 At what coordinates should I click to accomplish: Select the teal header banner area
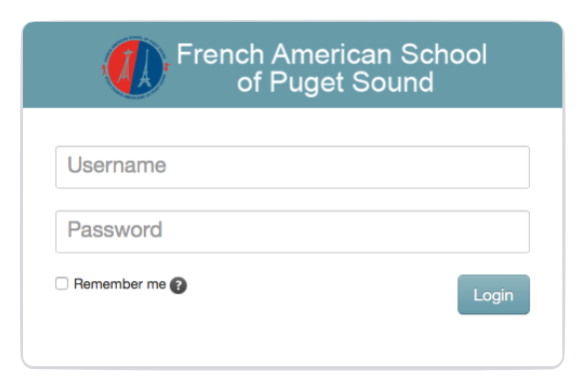[293, 65]
